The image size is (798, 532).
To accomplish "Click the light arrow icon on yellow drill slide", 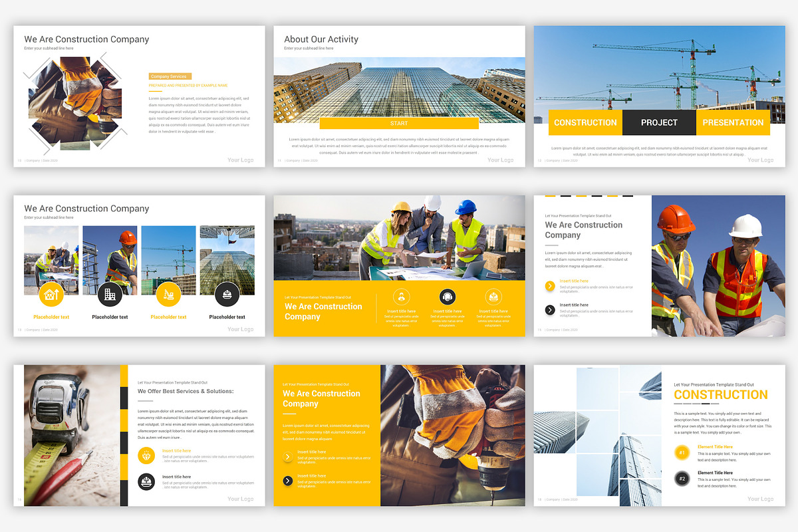I will (287, 457).
